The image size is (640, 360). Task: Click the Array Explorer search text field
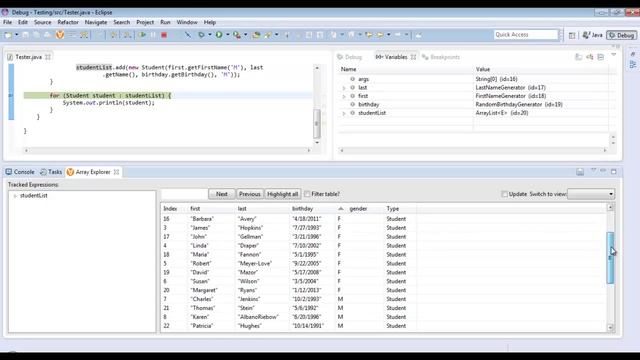184,194
